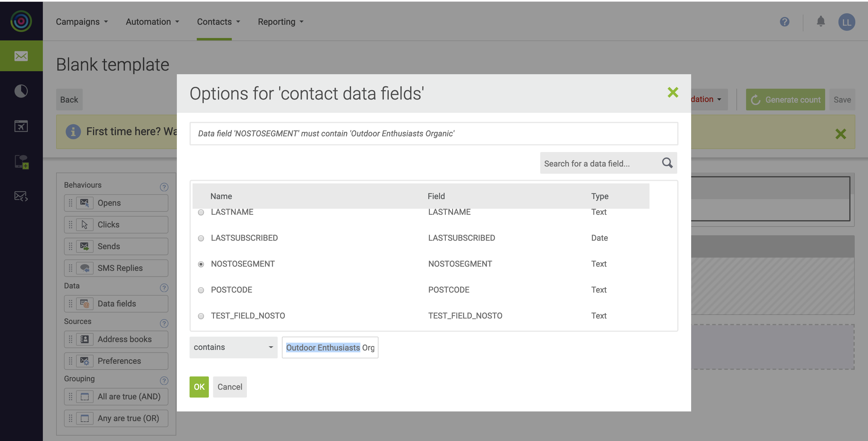Click the Blank template page title

click(113, 64)
